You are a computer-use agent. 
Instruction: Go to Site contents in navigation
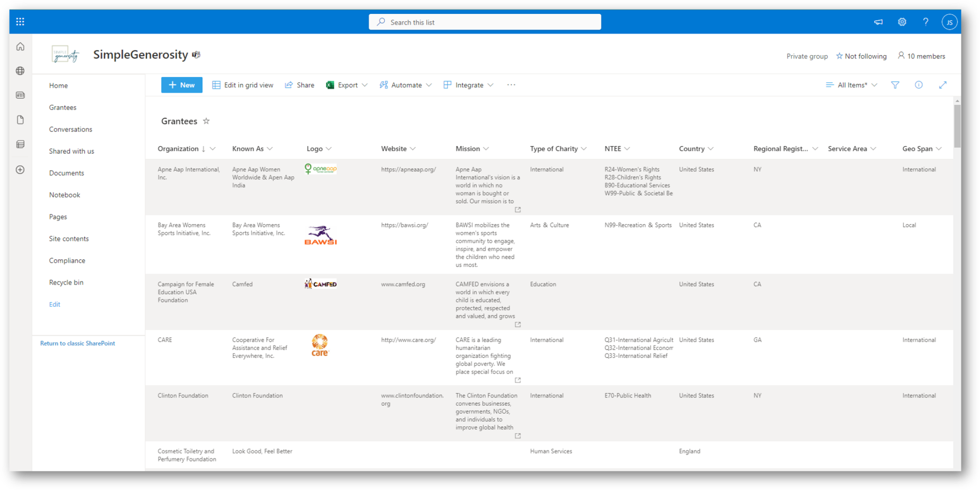[x=69, y=239]
